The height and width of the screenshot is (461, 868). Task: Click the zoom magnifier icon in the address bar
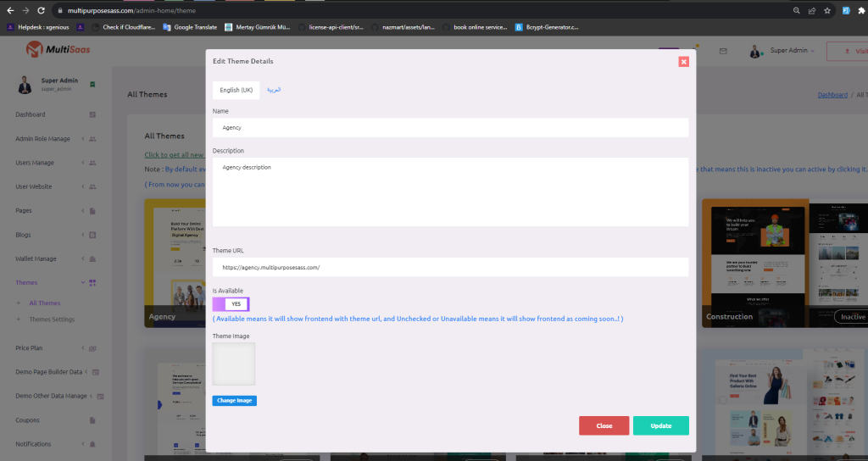click(797, 10)
